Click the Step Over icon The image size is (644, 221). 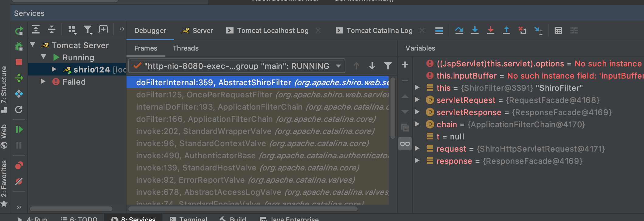pos(459,30)
